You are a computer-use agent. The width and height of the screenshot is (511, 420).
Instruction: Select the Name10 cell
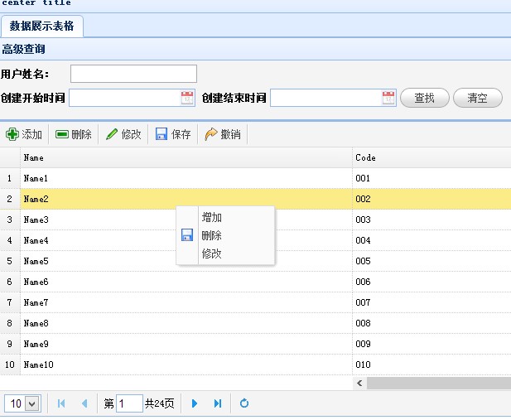[186, 364]
